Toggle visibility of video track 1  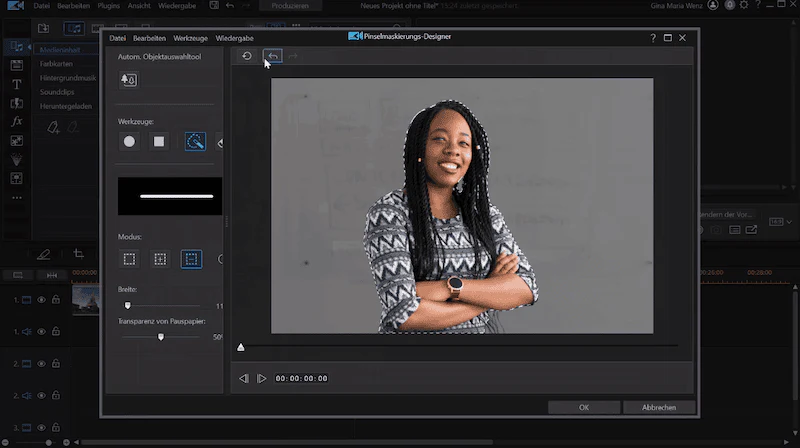pos(41,300)
